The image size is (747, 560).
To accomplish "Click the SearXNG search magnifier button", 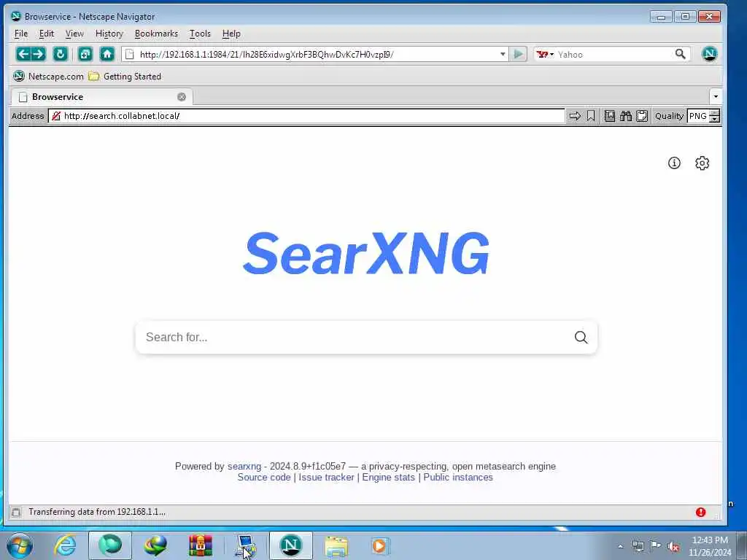I will [581, 337].
